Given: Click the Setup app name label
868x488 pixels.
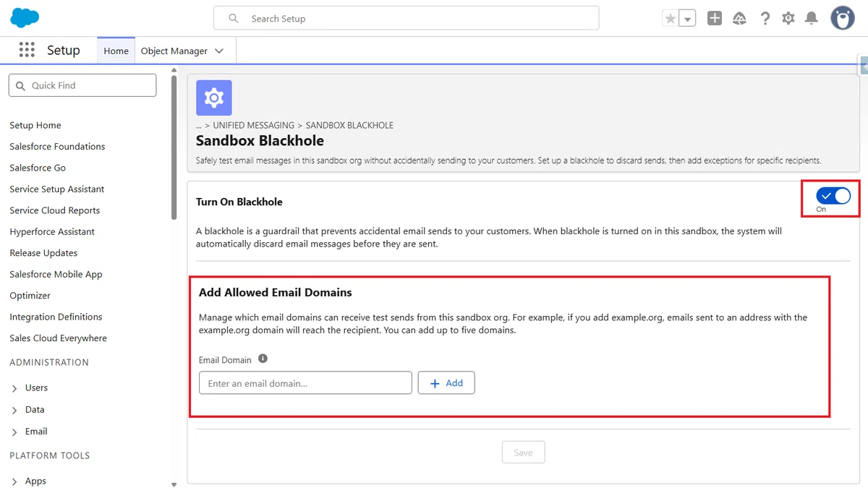Looking at the screenshot, I should tap(64, 51).
